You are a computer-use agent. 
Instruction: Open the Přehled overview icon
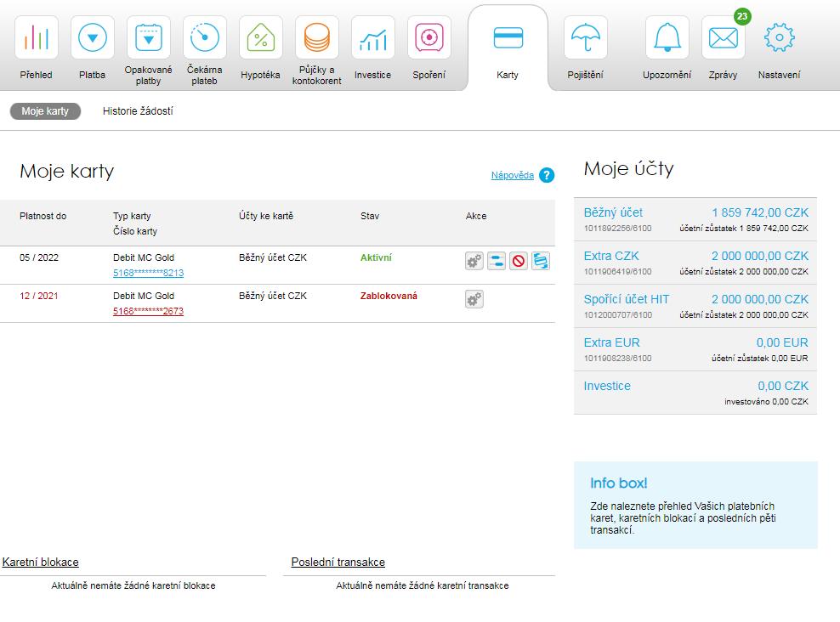click(37, 37)
